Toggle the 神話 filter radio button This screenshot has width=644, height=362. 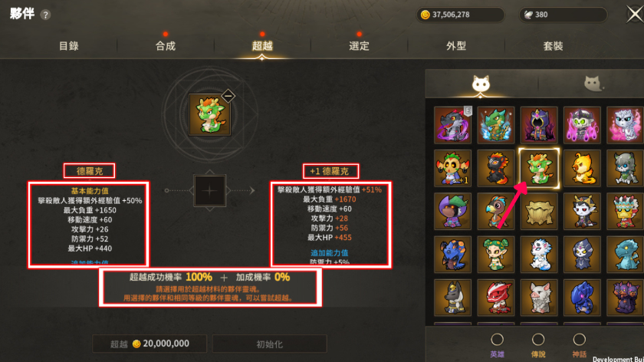point(579,340)
